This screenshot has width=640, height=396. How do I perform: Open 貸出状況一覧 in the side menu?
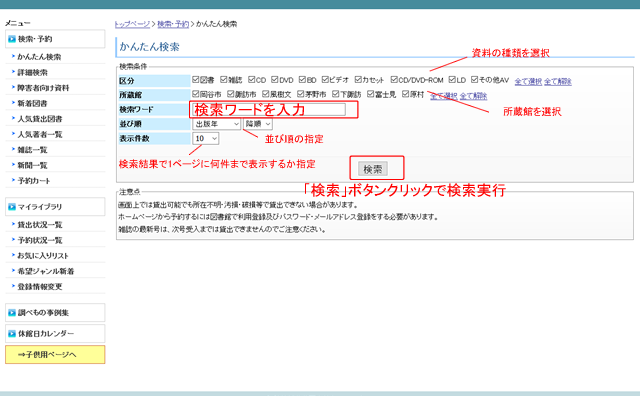coord(40,225)
